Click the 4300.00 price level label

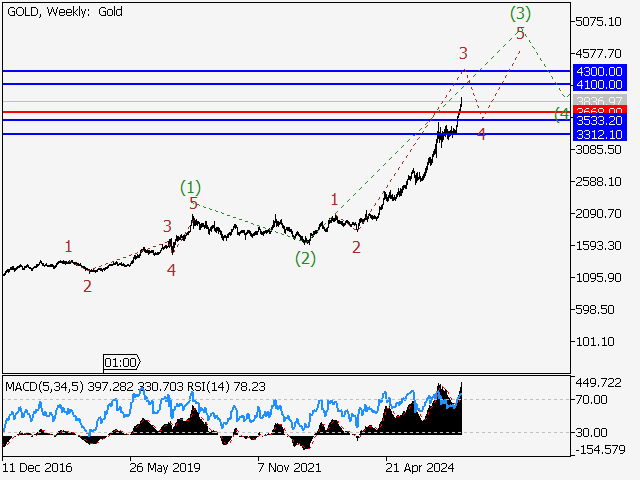coord(599,72)
